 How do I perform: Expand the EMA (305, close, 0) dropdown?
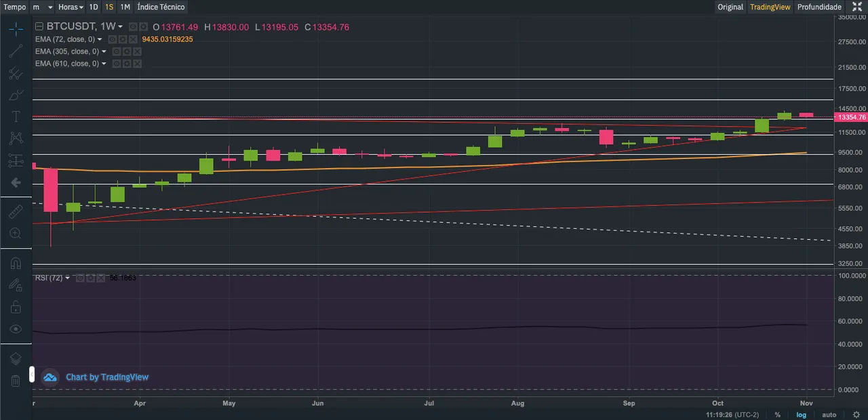click(x=104, y=51)
